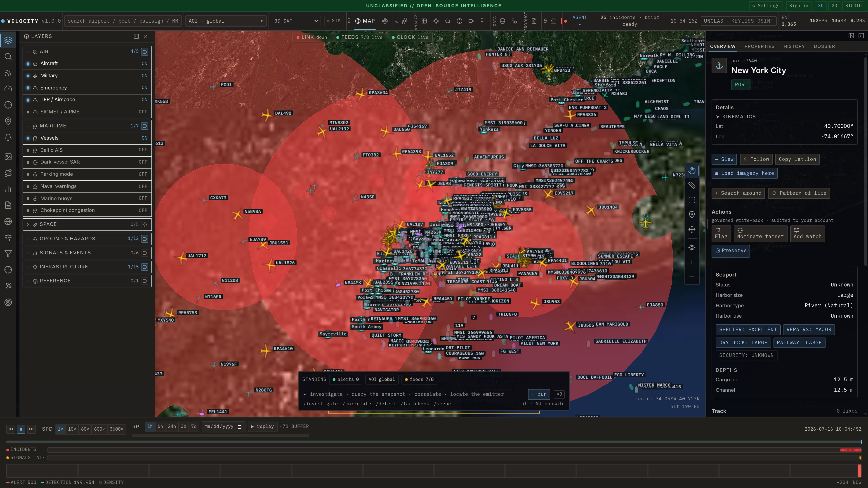The height and width of the screenshot is (488, 868).
Task: Switch to the DOSSIER tab
Action: point(824,47)
